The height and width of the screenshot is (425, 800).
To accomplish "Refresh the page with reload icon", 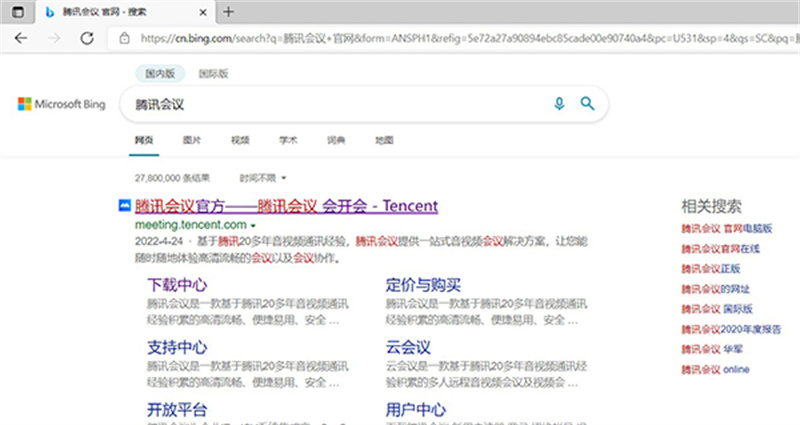I will tap(87, 38).
